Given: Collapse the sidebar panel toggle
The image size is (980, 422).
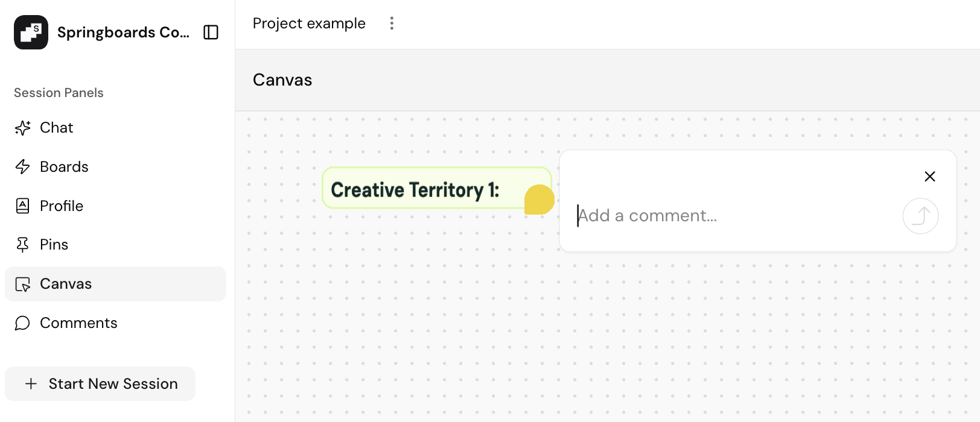Looking at the screenshot, I should 211,33.
